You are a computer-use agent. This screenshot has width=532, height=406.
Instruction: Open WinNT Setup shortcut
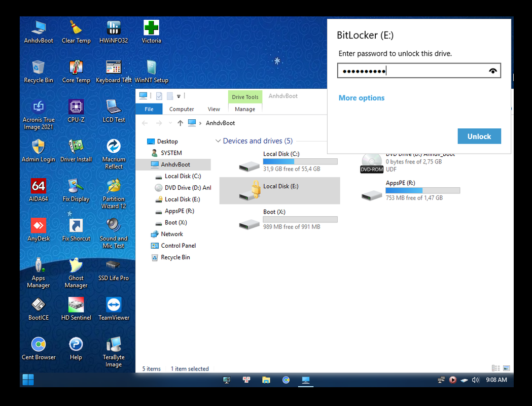pos(151,72)
